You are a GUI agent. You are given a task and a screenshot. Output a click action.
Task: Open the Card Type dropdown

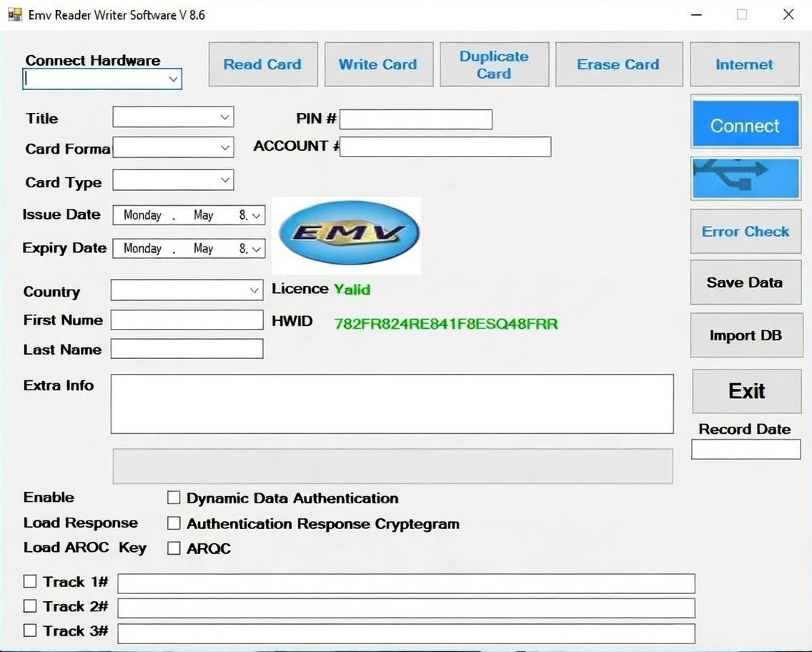click(225, 180)
